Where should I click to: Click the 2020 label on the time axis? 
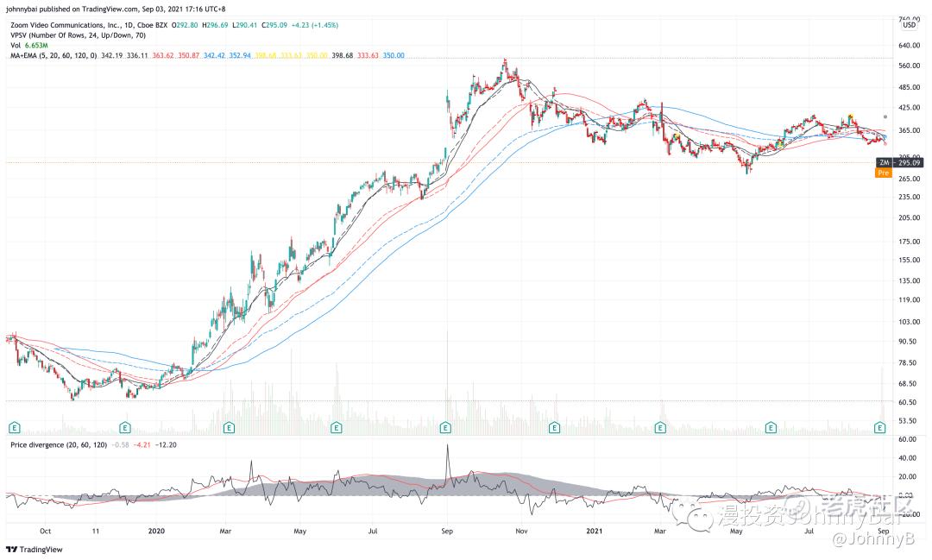[x=156, y=531]
